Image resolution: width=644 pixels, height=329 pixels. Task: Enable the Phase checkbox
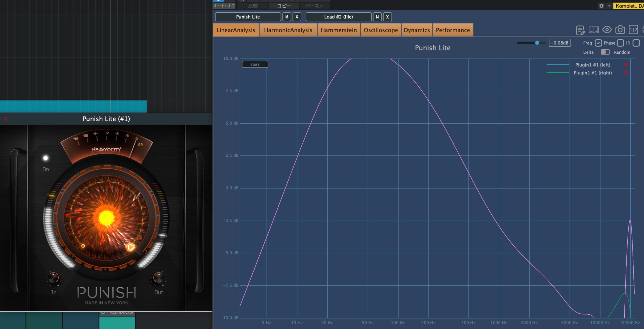(620, 43)
